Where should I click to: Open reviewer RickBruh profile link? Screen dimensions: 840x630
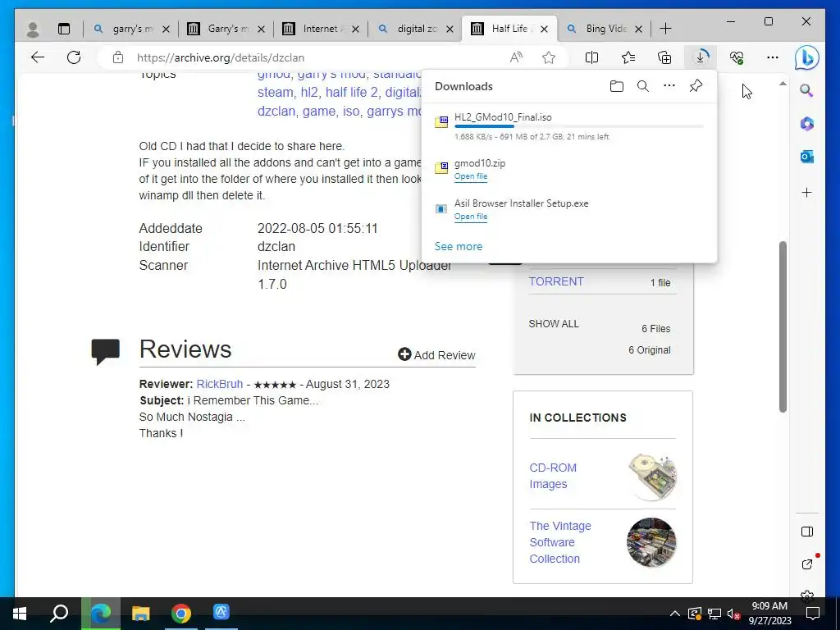[220, 384]
